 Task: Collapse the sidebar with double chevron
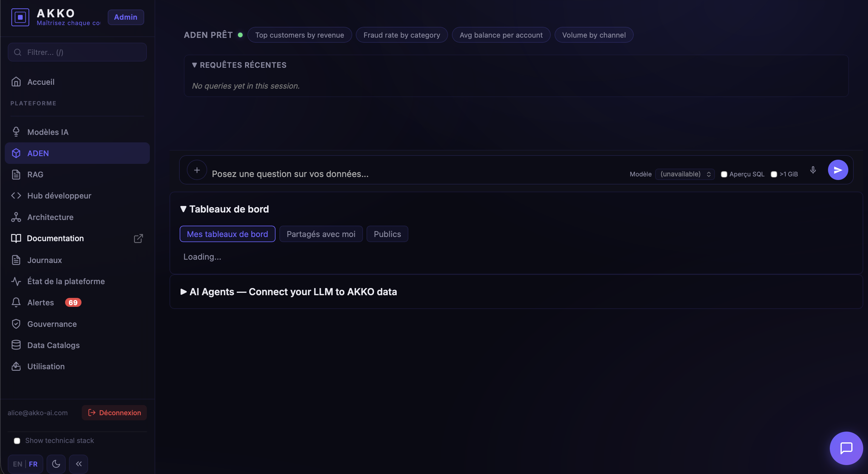79,464
